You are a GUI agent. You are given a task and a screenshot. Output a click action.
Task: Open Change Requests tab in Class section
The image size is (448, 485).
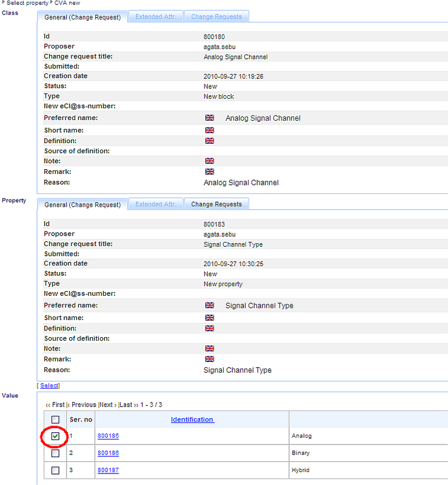coord(216,17)
